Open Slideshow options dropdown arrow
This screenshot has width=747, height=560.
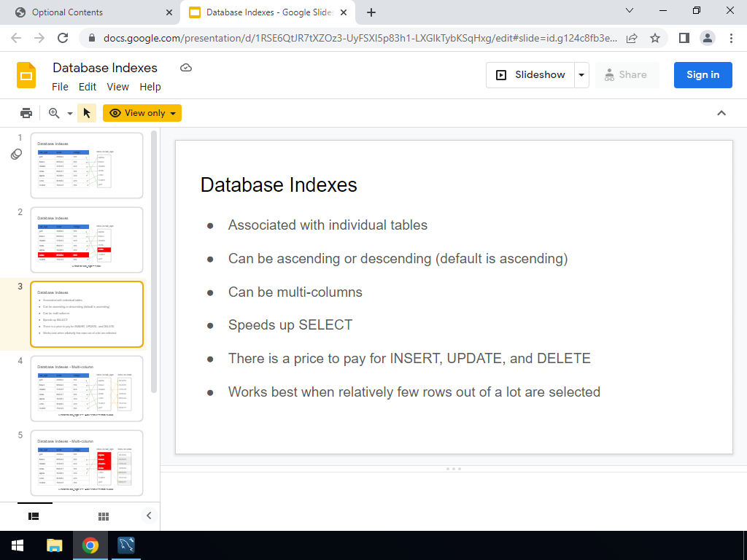tap(581, 75)
